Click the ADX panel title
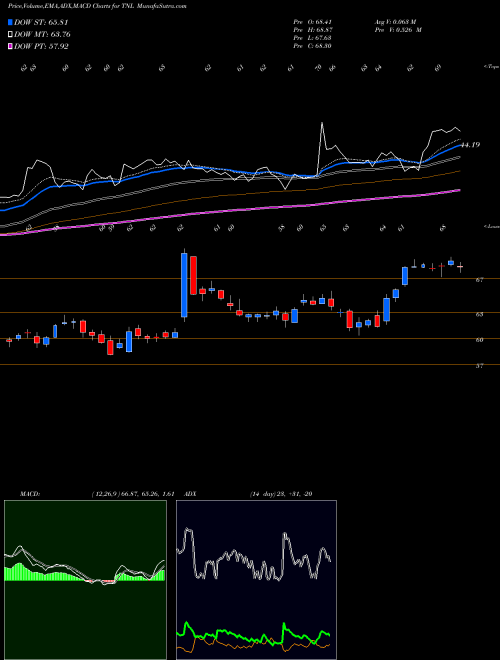This screenshot has width=500, height=660. (190, 494)
